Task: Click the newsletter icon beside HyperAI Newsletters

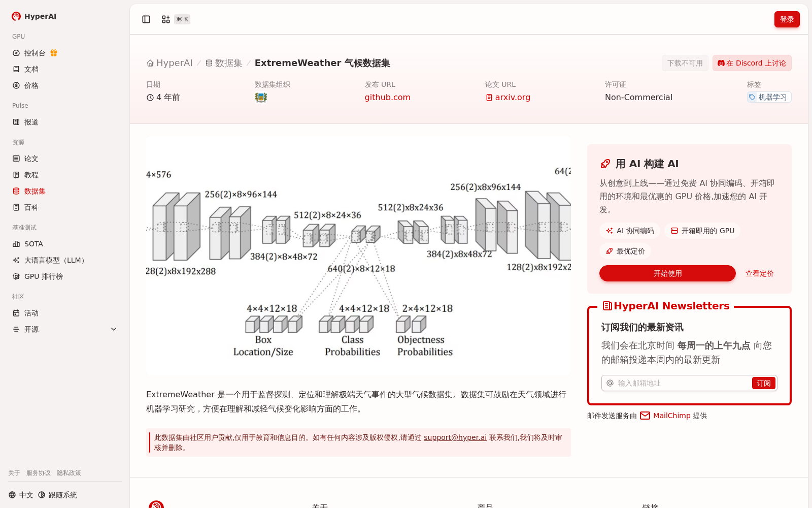Action: 607,306
